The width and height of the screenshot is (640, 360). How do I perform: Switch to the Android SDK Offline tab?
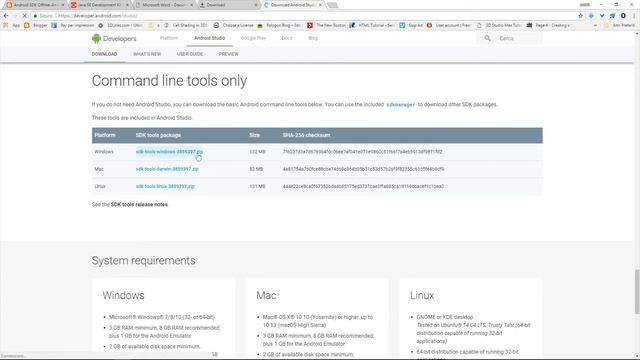[x=35, y=5]
